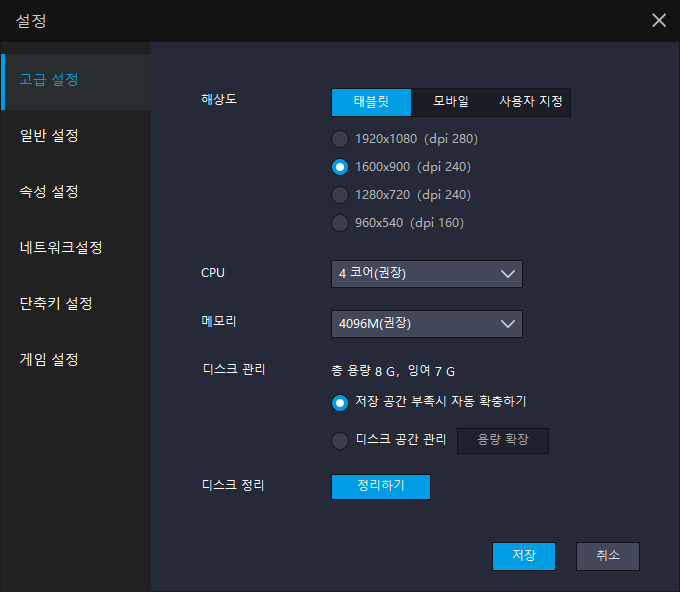
Task: Save settings with 저장 button
Action: [524, 556]
